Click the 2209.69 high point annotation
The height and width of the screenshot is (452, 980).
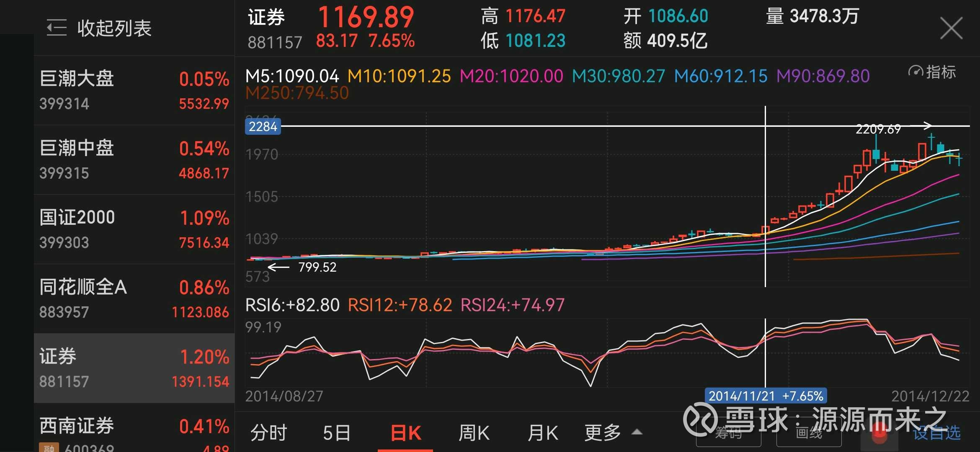[878, 129]
